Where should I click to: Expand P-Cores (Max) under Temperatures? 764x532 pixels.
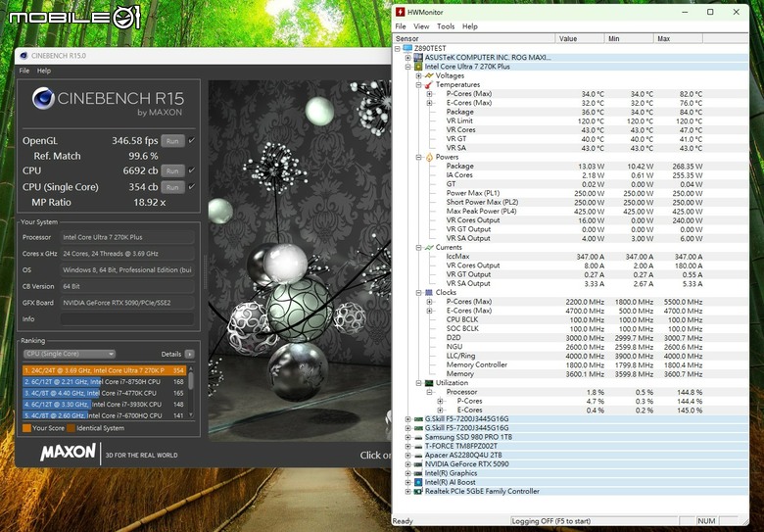[x=430, y=93]
